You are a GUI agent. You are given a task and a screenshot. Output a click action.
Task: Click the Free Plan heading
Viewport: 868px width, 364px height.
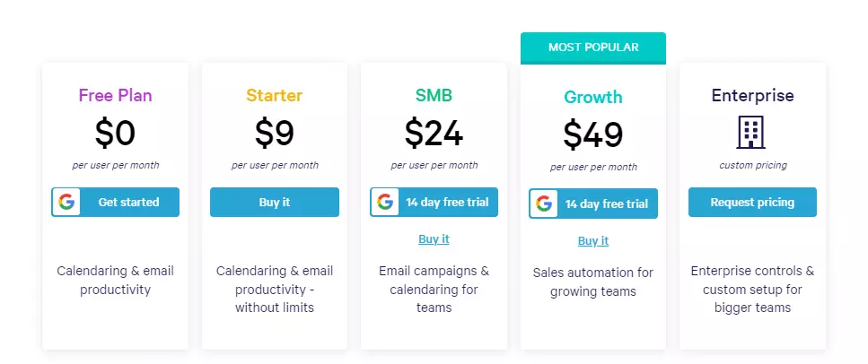tap(115, 95)
